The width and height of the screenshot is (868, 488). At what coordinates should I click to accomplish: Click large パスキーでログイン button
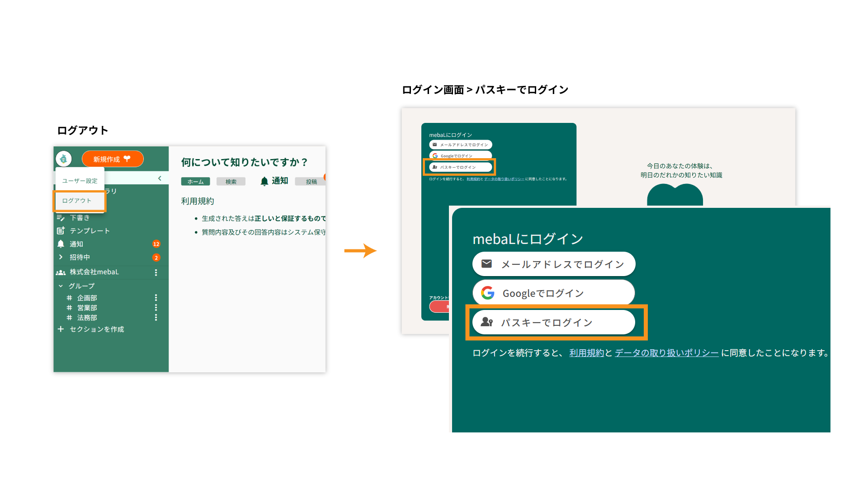[x=553, y=323]
